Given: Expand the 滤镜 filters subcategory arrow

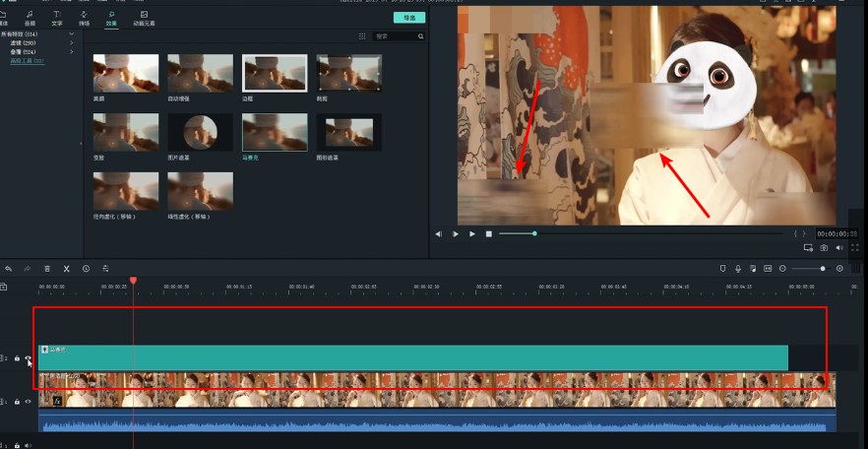Looking at the screenshot, I should point(72,42).
